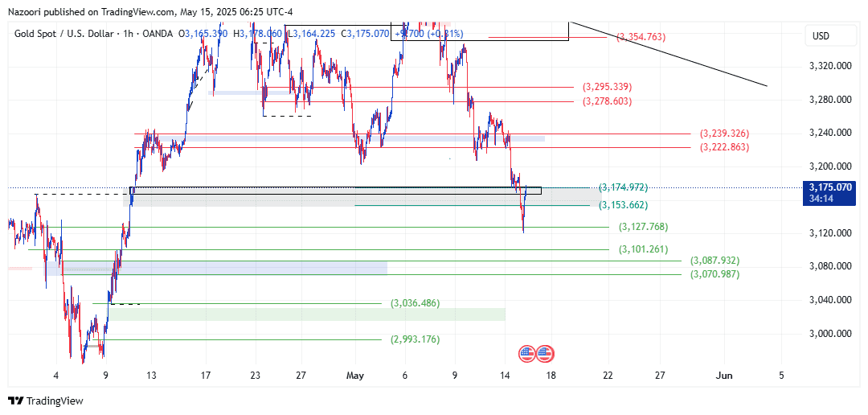
Task: Click the 22 date label on time axis
Action: pos(608,376)
